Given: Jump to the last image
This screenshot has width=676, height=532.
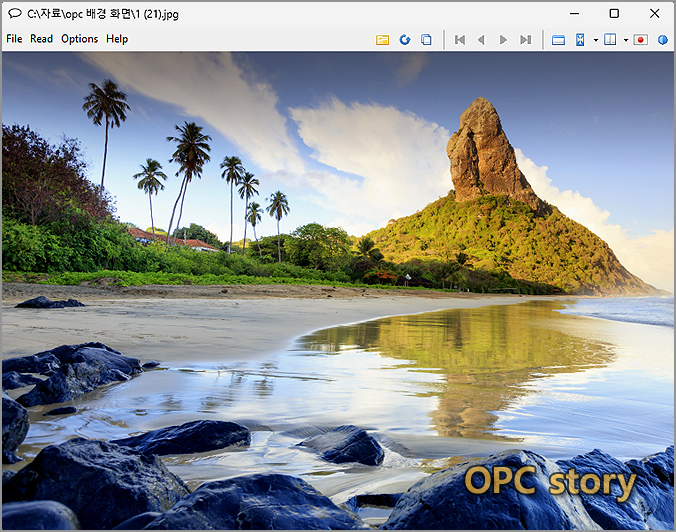Looking at the screenshot, I should (x=525, y=40).
